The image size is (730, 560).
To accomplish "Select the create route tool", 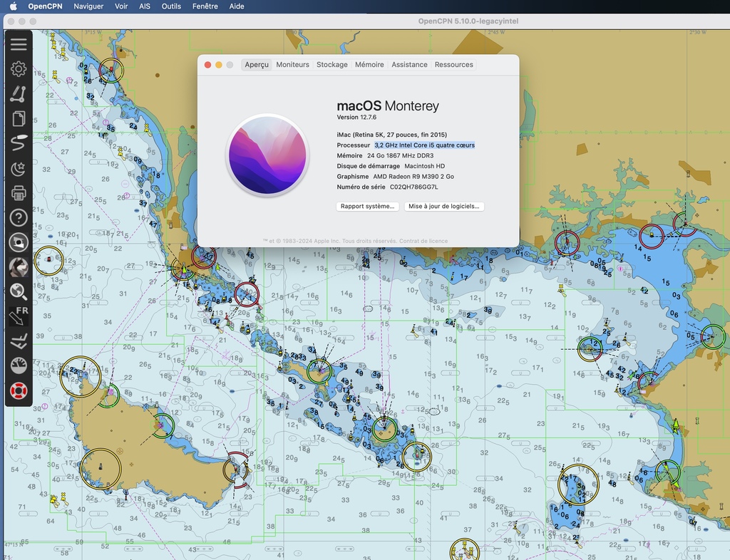I will click(19, 93).
